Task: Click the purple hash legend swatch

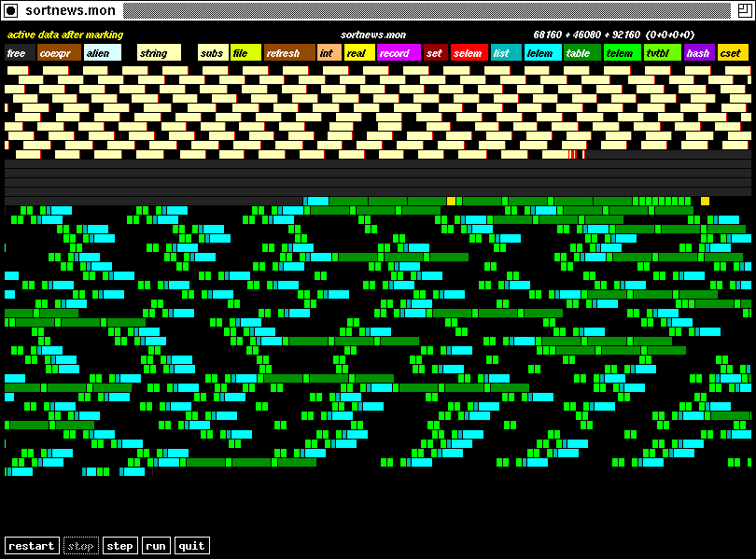Action: click(x=698, y=53)
